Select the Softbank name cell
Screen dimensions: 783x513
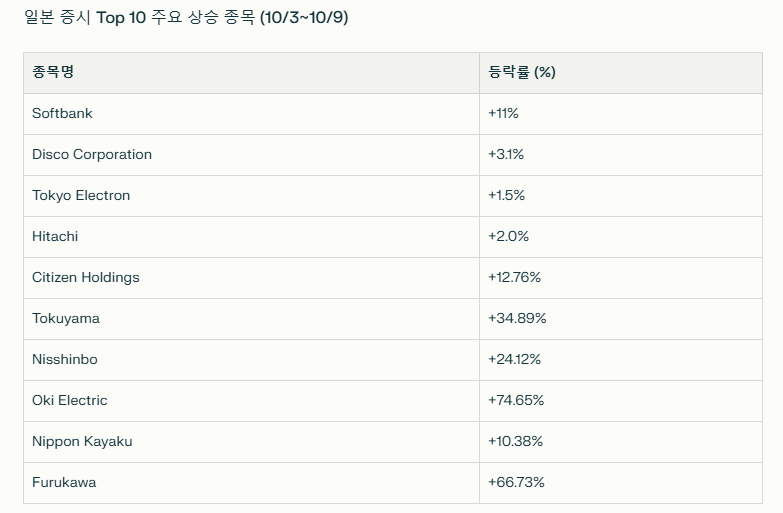coord(62,113)
